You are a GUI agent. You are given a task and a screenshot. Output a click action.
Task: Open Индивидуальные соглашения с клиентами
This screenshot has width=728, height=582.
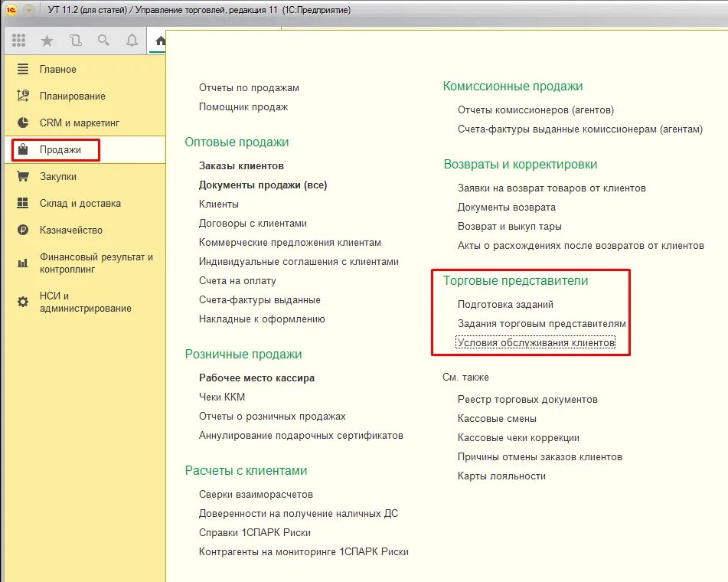click(x=299, y=261)
